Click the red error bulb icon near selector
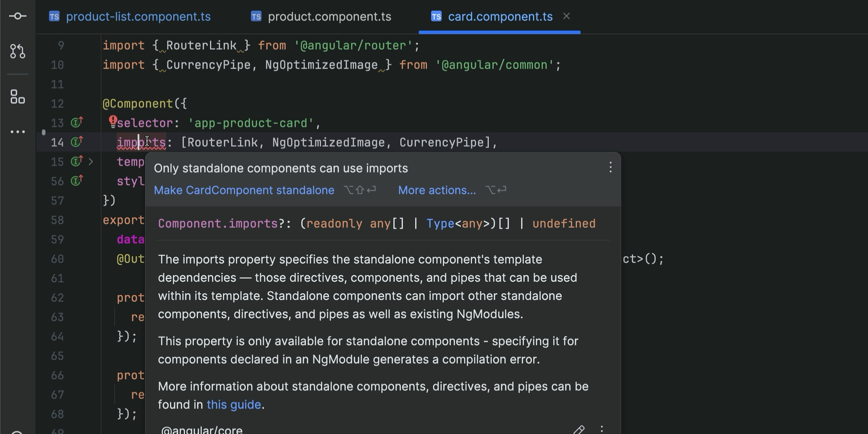This screenshot has height=434, width=868. tap(112, 121)
